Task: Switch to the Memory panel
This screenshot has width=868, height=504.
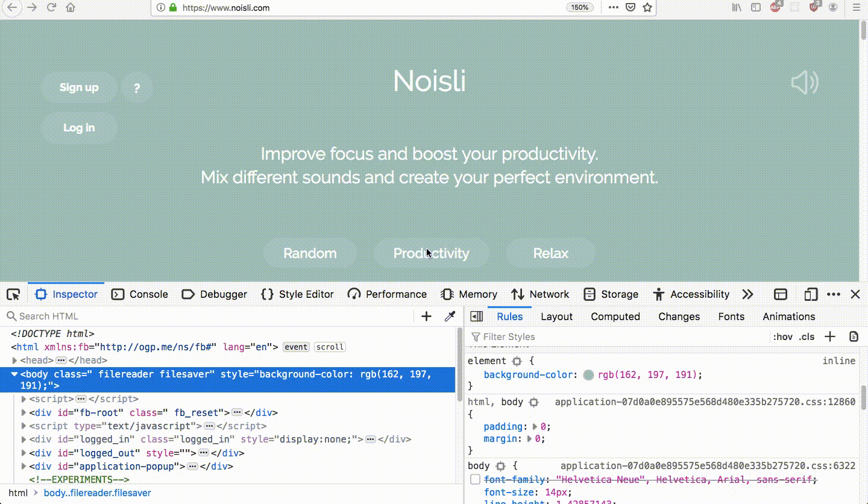Action: pos(469,294)
